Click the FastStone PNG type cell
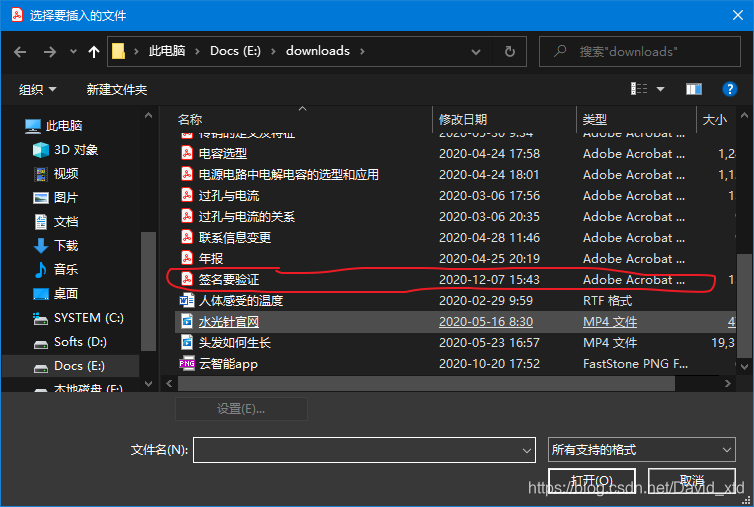The image size is (754, 507). pos(635,364)
